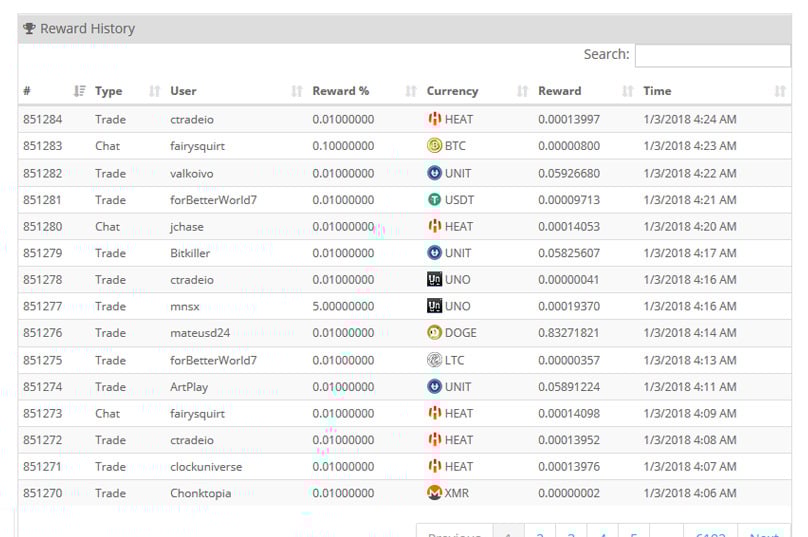Select user mnsx in the table
Image resolution: width=808 pixels, height=537 pixels.
tap(184, 307)
